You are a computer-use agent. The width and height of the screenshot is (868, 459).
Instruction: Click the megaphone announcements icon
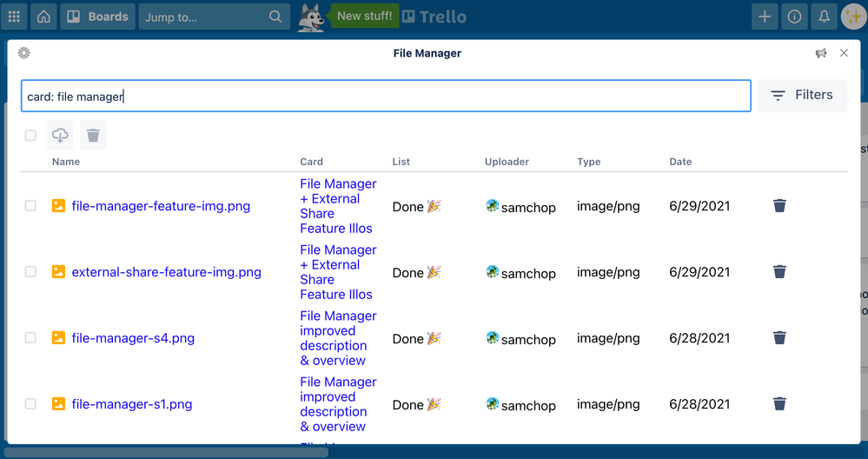click(x=821, y=53)
